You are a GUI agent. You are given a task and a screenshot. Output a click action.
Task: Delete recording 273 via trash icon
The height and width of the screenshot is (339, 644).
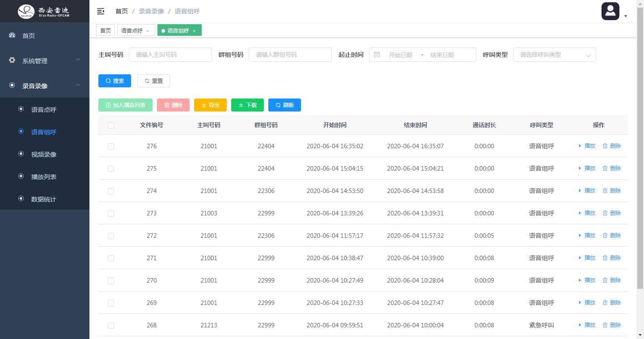coord(612,213)
